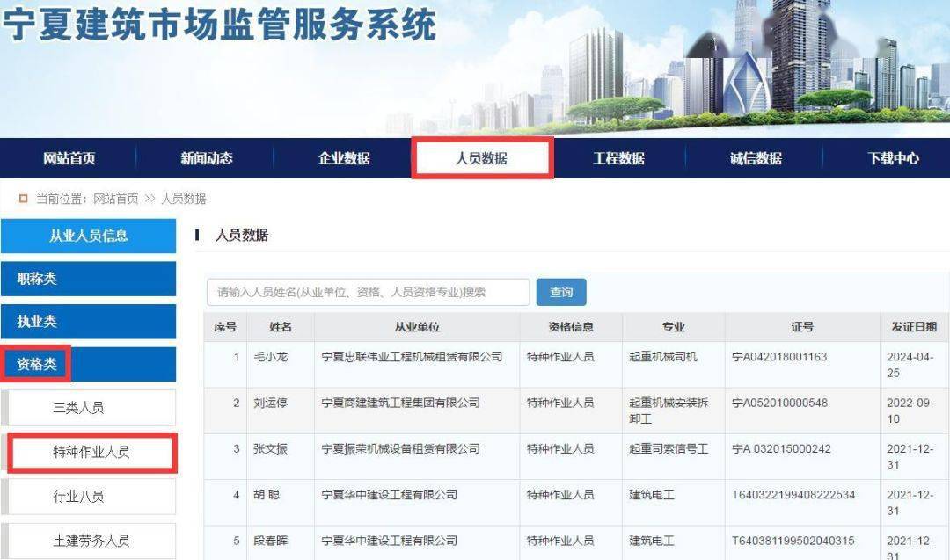The image size is (950, 560).
Task: Open 下载中心 from the navigation bar
Action: coord(893,159)
